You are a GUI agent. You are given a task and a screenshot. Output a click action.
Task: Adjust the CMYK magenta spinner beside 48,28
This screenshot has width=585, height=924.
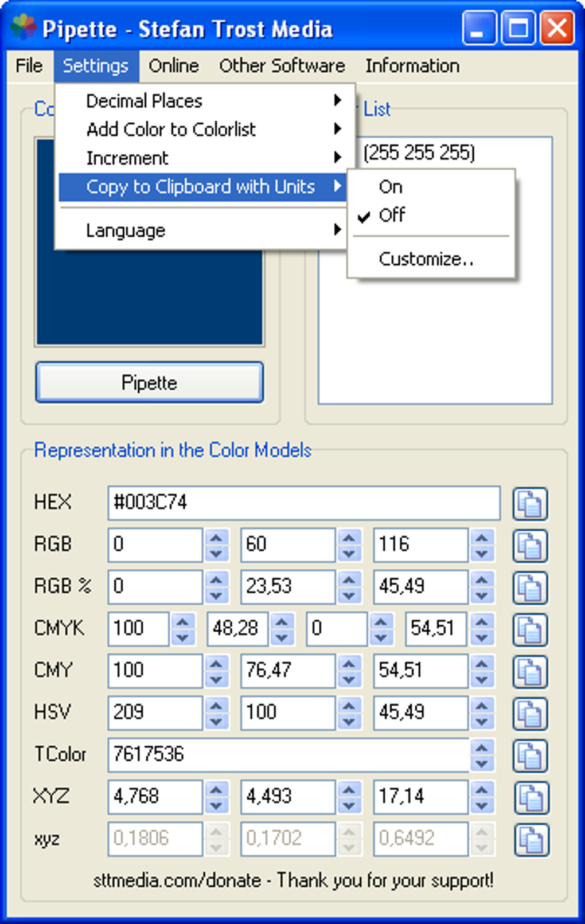[282, 629]
